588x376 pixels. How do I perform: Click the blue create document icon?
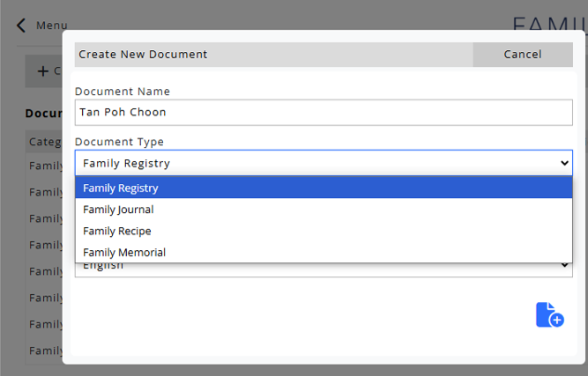[x=549, y=314]
